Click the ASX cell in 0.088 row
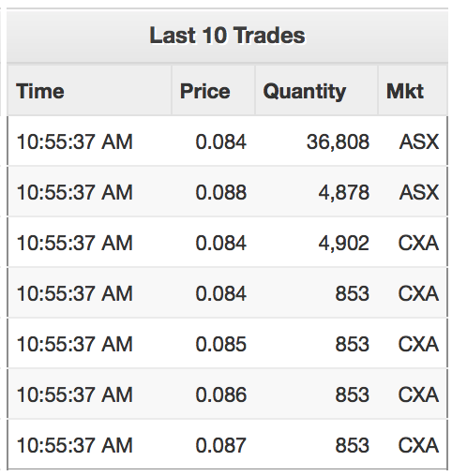Viewport: 452px width, 476px height. point(419,192)
